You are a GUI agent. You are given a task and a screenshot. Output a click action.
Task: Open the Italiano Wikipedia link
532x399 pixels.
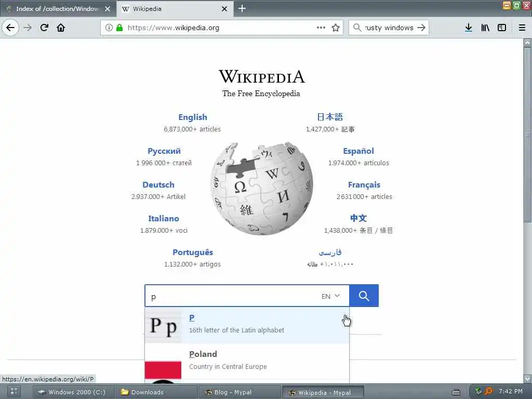click(x=164, y=218)
